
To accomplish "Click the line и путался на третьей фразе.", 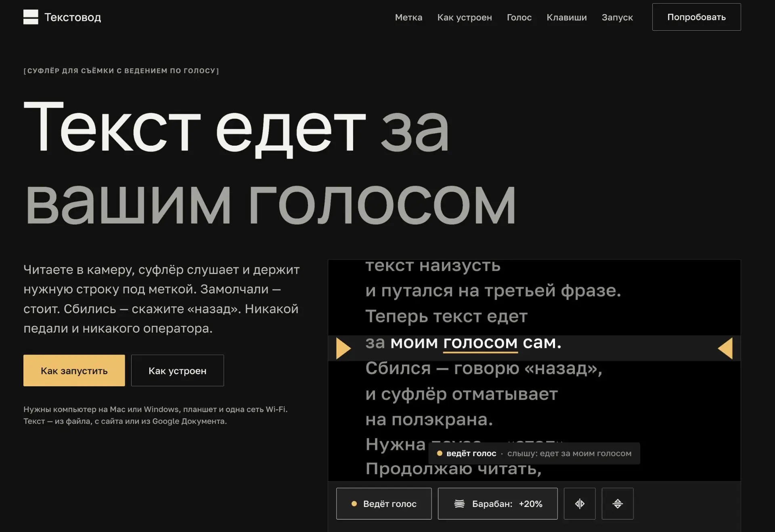I will [x=493, y=291].
